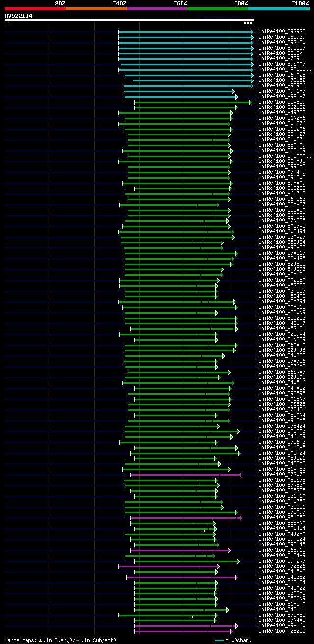Select label UniRef100_A8IAN4

pyautogui.click(x=282, y=415)
